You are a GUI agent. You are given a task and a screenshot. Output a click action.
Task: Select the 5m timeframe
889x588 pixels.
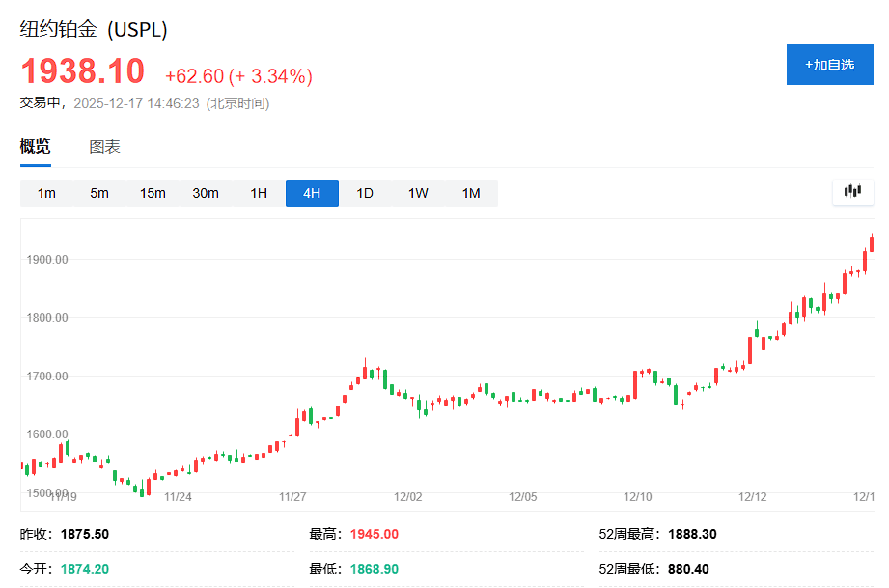click(x=99, y=193)
